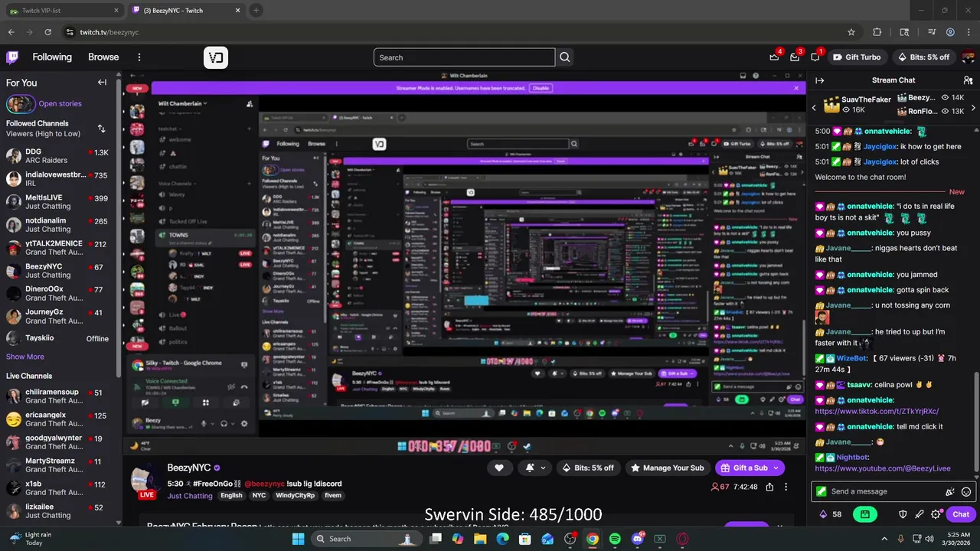The height and width of the screenshot is (551, 980).
Task: Open the Prime loot crown icon
Action: 774,57
